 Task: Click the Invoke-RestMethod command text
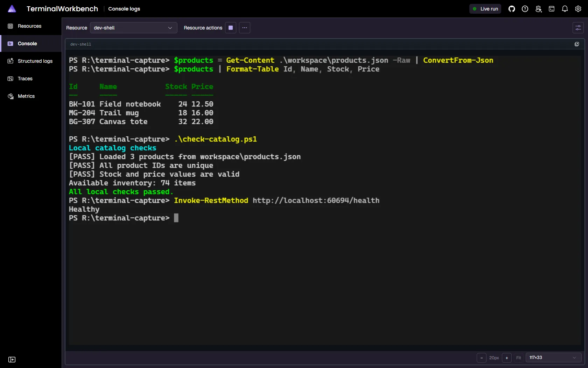(x=211, y=200)
